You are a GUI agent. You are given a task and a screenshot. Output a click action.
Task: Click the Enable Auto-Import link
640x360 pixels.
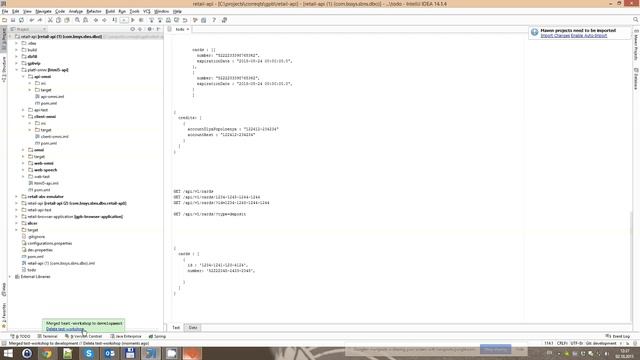[589, 36]
